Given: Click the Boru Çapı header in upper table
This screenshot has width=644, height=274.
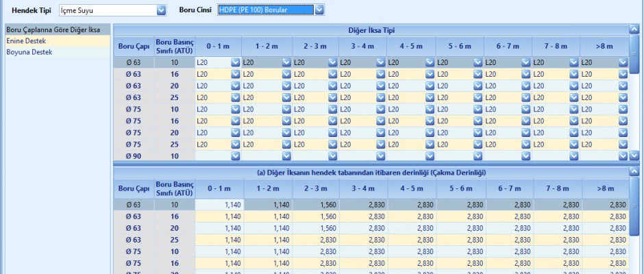Looking at the screenshot, I should tap(134, 46).
